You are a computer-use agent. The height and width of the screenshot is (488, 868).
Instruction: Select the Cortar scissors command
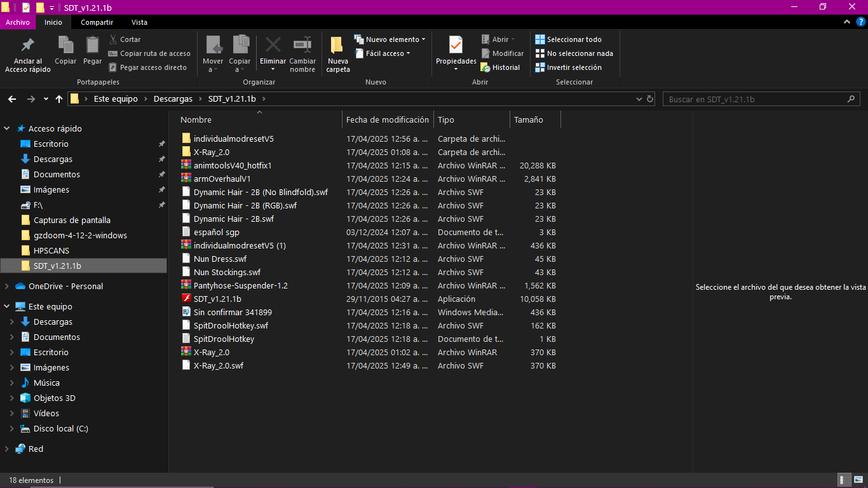coord(125,39)
